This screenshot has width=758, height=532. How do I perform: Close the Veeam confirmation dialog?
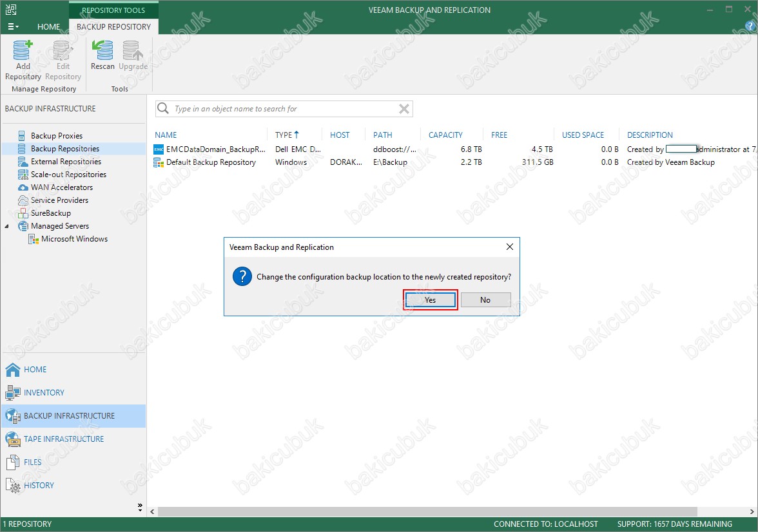tap(509, 247)
